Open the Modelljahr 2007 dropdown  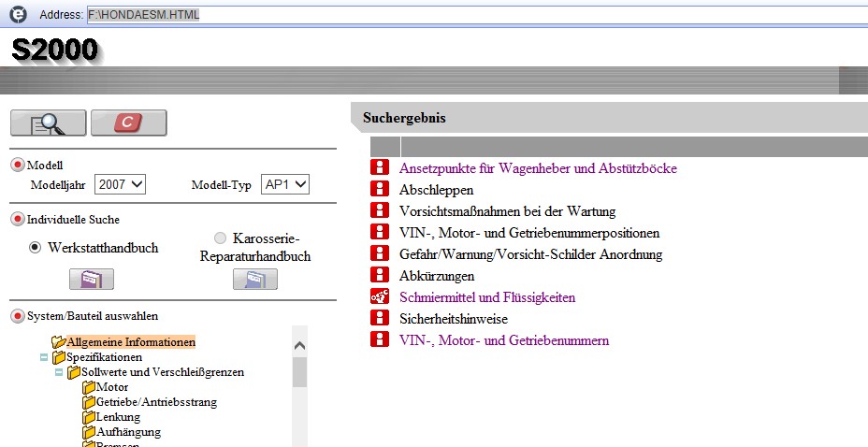pos(120,185)
